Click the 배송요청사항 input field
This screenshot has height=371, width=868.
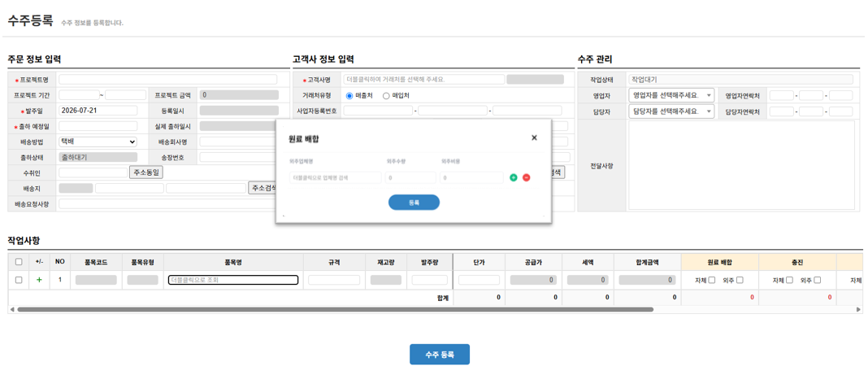point(167,203)
